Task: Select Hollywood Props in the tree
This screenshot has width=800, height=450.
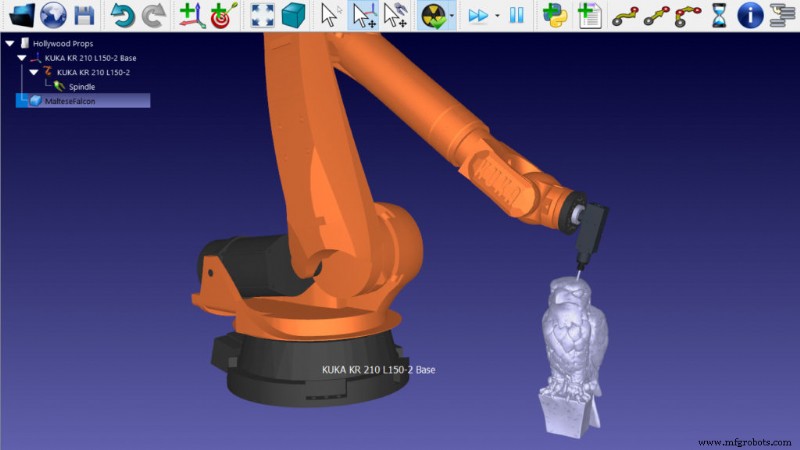Action: click(x=63, y=44)
